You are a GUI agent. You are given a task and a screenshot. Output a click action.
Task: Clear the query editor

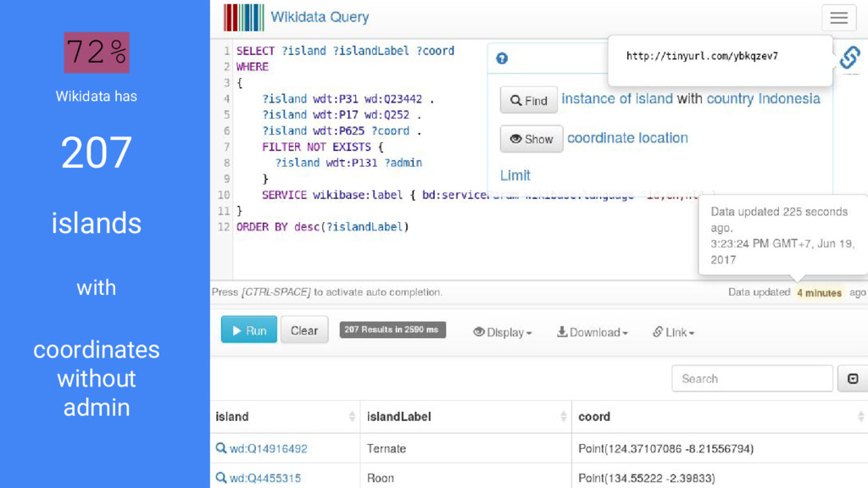304,330
